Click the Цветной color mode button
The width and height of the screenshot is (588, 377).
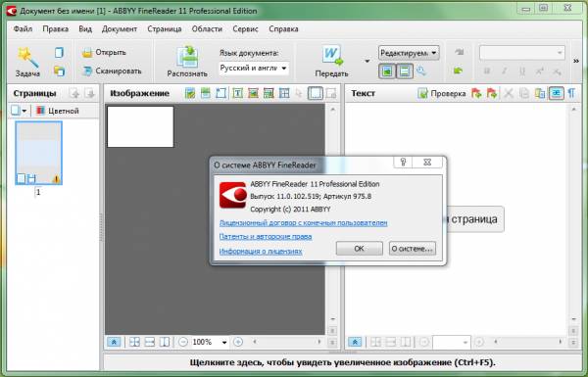coord(58,111)
